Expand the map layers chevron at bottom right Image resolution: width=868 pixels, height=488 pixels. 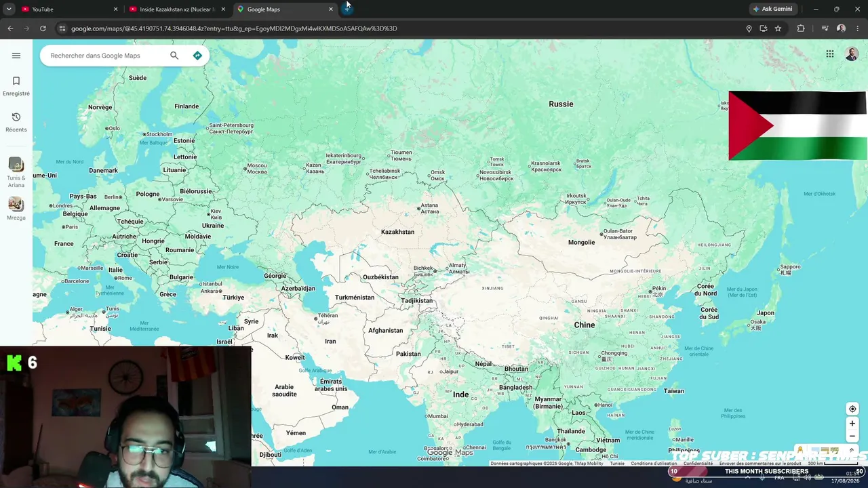[852, 451]
